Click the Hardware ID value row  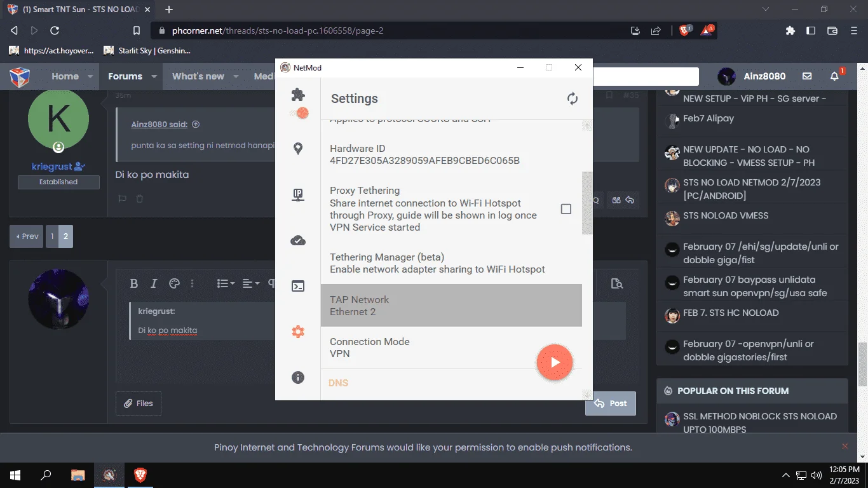(451, 155)
